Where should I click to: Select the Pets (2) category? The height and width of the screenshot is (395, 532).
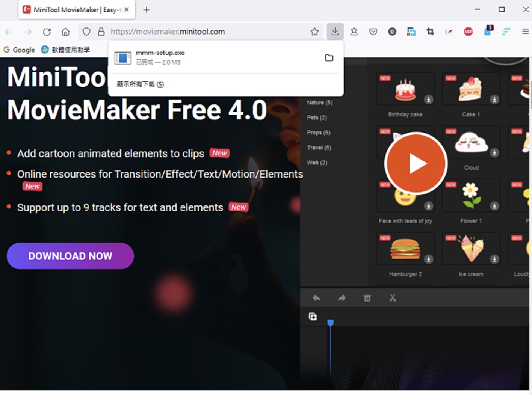coord(317,118)
